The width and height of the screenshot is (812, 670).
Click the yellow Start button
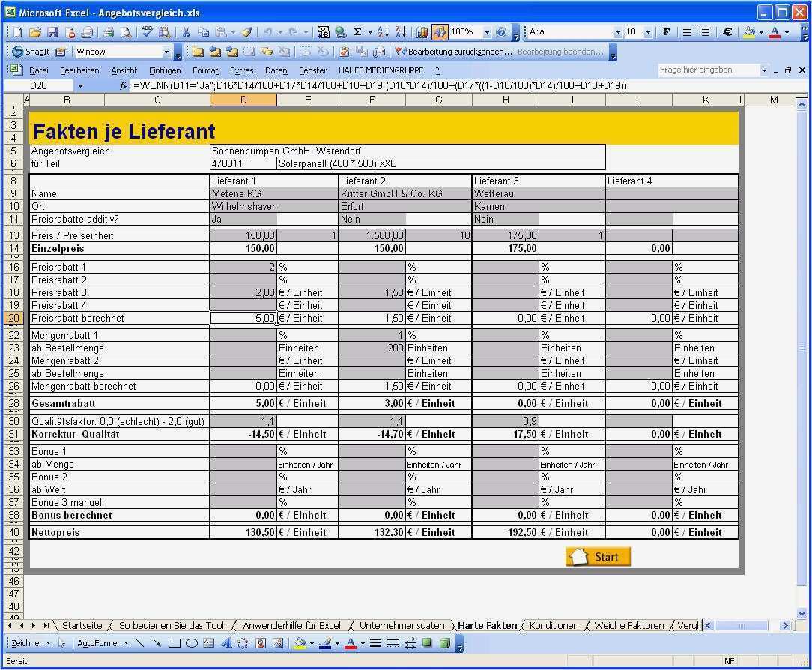pos(598,557)
